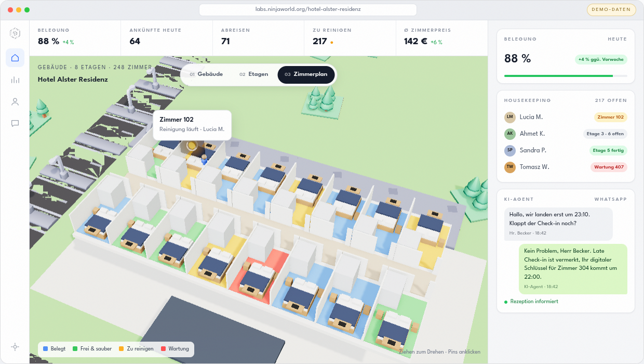Click the "Rezeption informiert" status text
The height and width of the screenshot is (364, 644).
(x=534, y=302)
